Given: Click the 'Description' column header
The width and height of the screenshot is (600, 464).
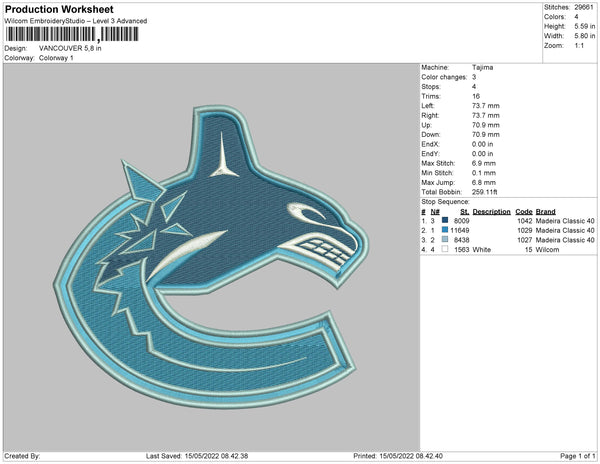Looking at the screenshot, I should pos(492,212).
